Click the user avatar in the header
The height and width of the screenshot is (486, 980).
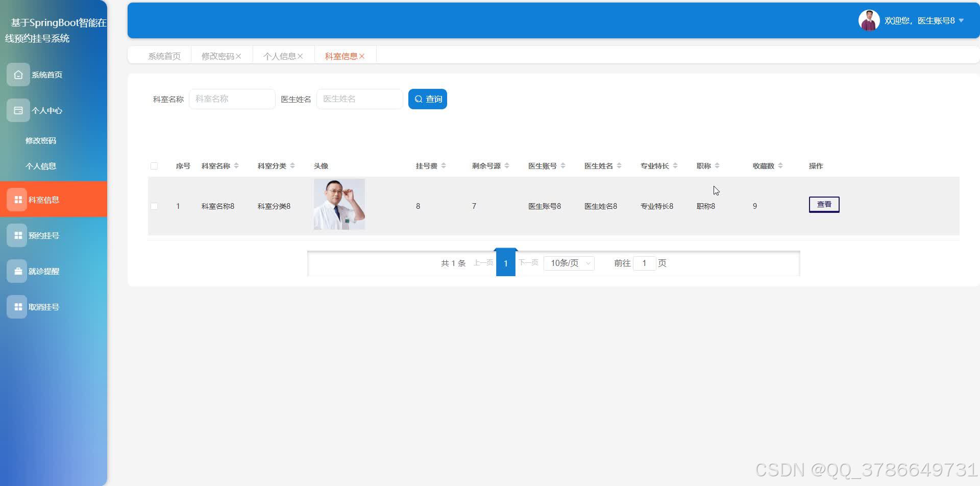click(x=869, y=20)
